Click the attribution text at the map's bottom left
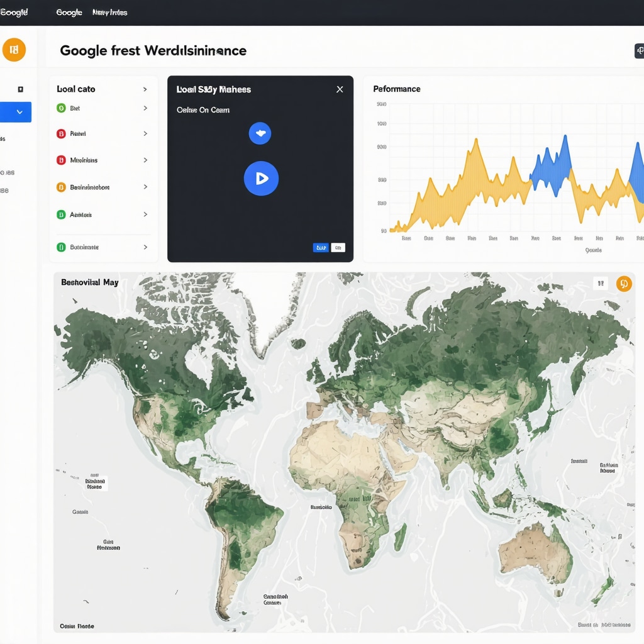The width and height of the screenshot is (644, 644). 77,626
